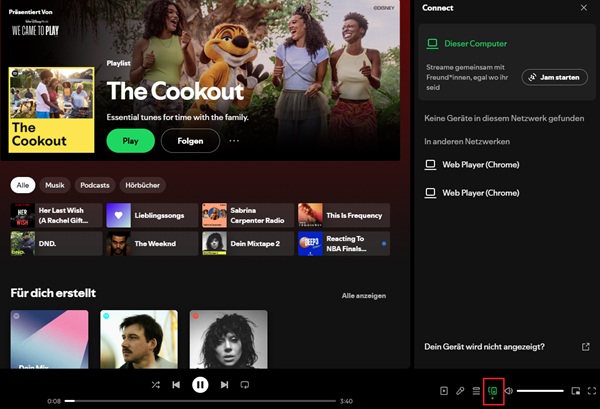Open the mini player icon
The image size is (600, 409).
[576, 391]
